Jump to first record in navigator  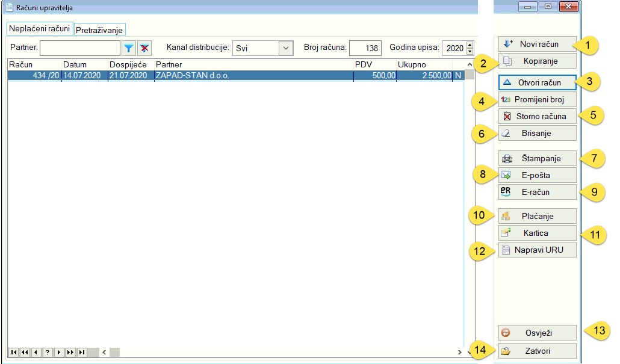point(13,352)
